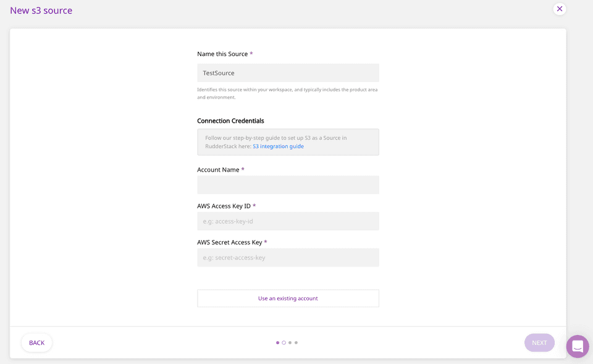
Task: Click the AWS Secret Access Key label
Action: [229, 242]
